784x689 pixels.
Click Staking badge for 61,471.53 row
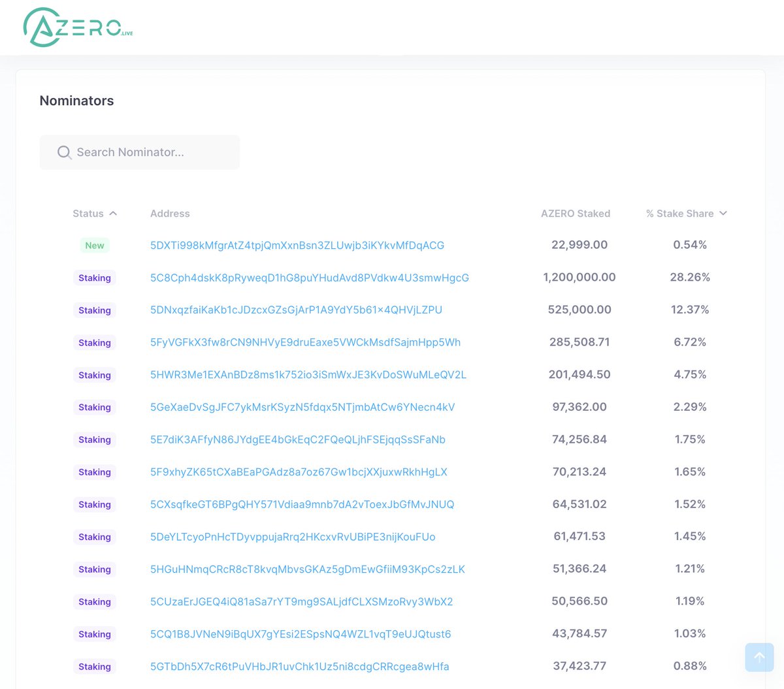tap(95, 537)
